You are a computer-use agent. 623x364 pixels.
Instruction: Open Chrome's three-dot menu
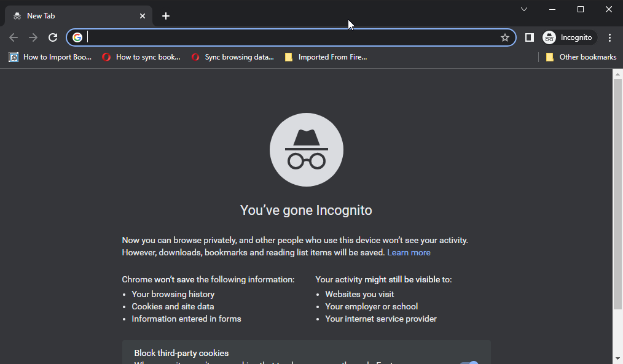click(609, 37)
